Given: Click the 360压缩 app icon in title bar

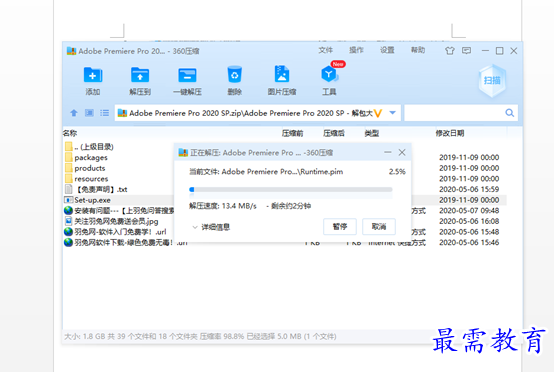Looking at the screenshot, I should 71,51.
